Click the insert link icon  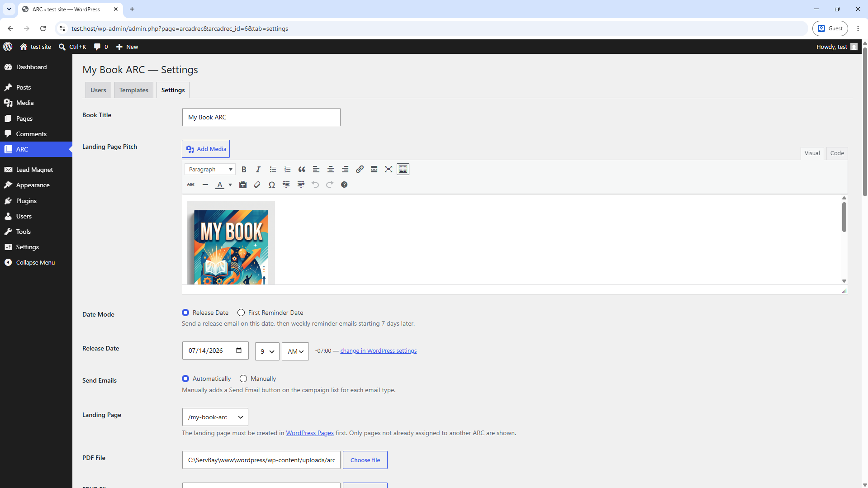tap(360, 169)
